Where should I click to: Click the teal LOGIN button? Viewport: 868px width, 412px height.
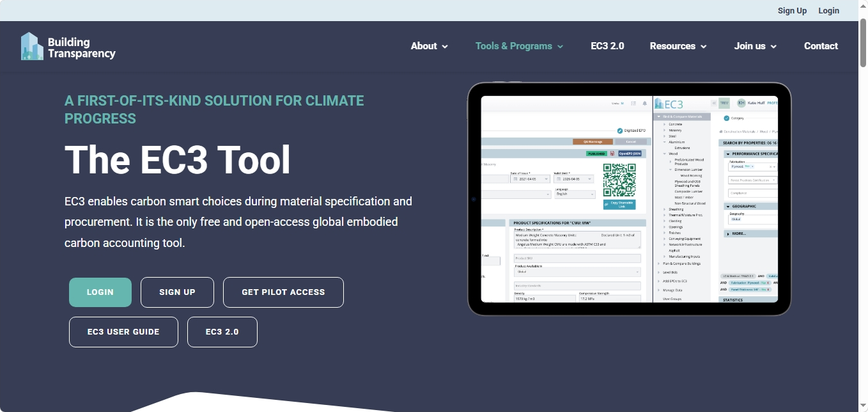(x=100, y=292)
